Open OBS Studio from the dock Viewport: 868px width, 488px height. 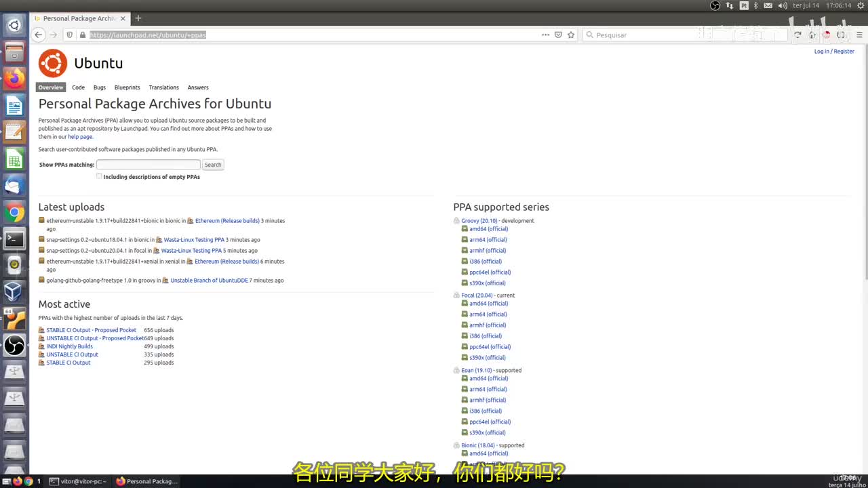14,346
